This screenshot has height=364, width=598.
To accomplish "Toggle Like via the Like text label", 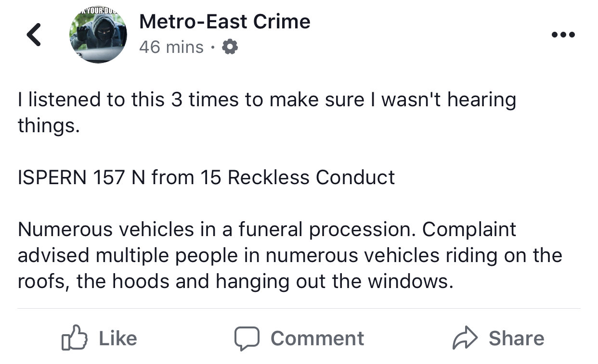I will (x=118, y=338).
